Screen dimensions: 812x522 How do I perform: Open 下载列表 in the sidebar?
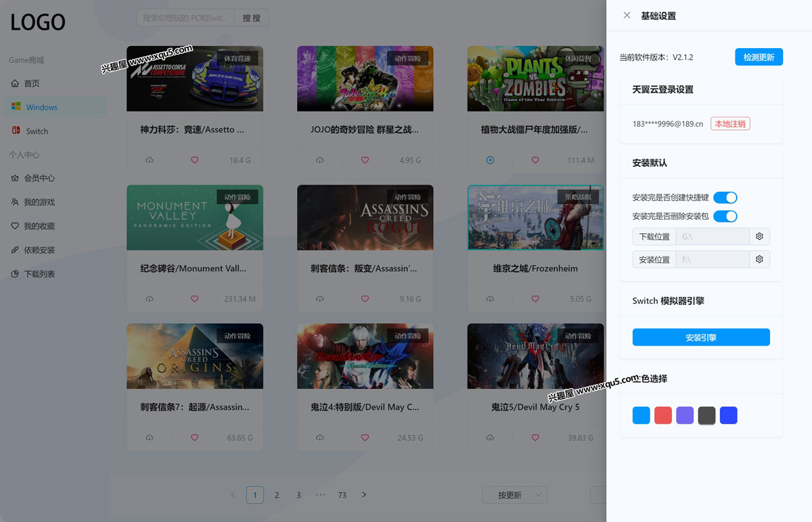coord(55,274)
